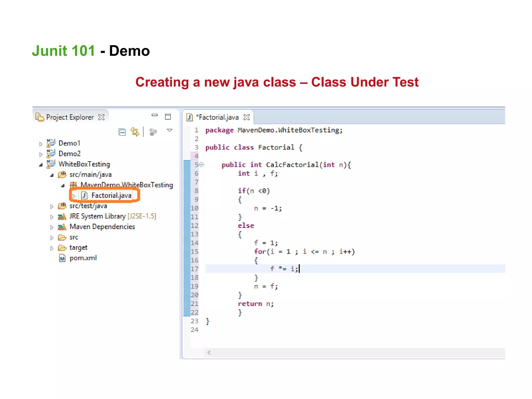Select the *Factorial.java editor tab
This screenshot has height=399, width=532.
coord(218,117)
